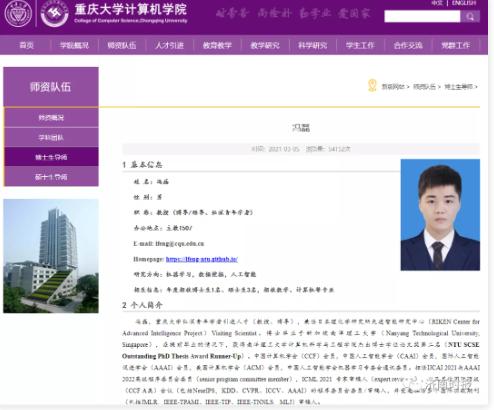The width and height of the screenshot is (494, 410).
Task: Click the yellow location pin icon
Action: pyautogui.click(x=372, y=85)
